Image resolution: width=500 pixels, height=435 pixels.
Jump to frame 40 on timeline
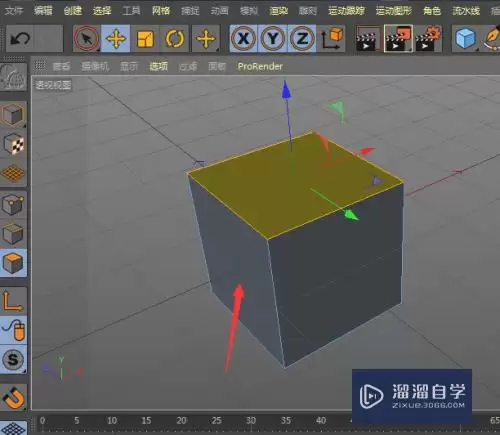pyautogui.click(x=321, y=420)
